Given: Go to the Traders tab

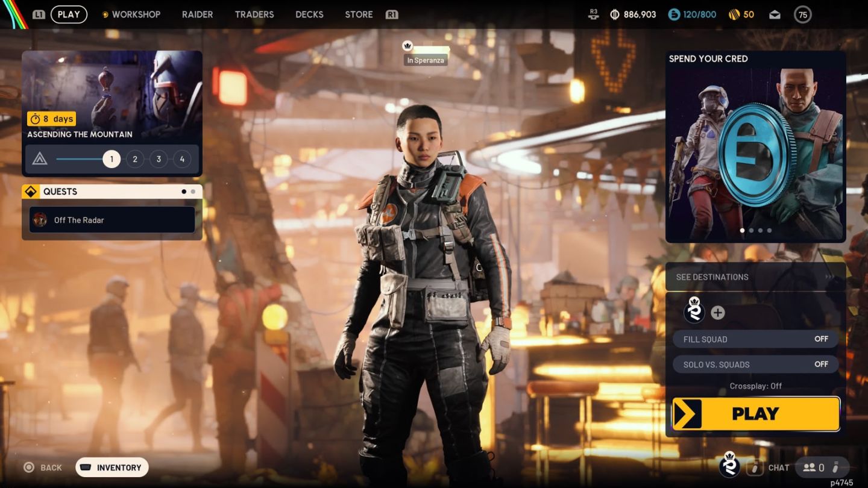Looking at the screenshot, I should point(254,14).
